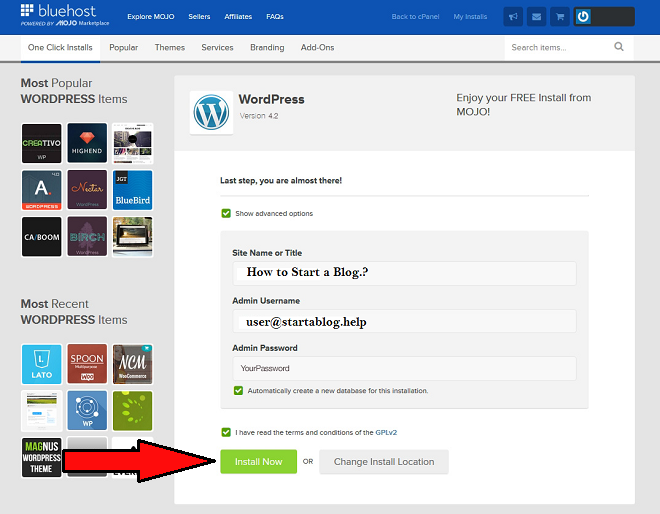Open the white webpage screenshot theme thumbnail

pyautogui.click(x=42, y=410)
